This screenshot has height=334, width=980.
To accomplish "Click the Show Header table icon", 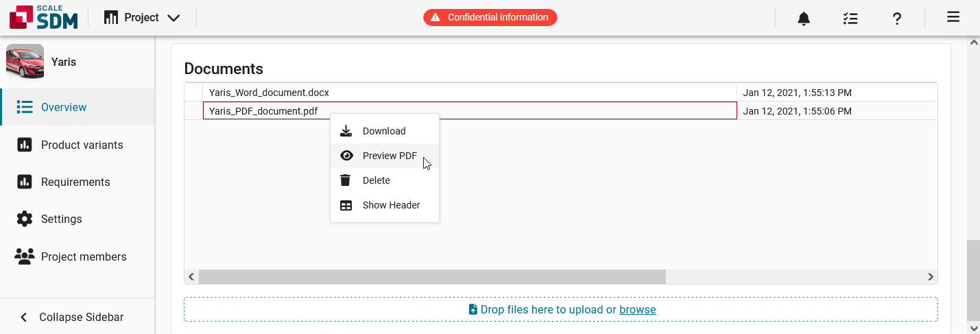I will [346, 205].
